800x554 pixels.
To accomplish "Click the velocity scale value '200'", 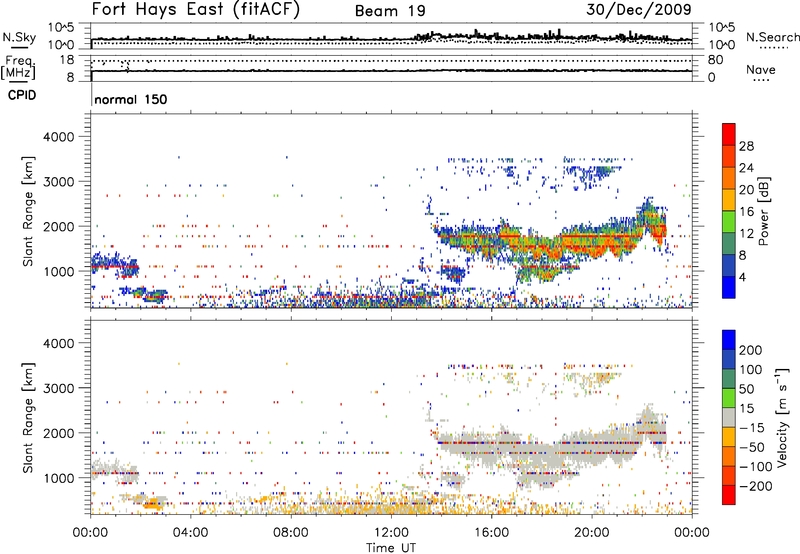I will [x=751, y=350].
